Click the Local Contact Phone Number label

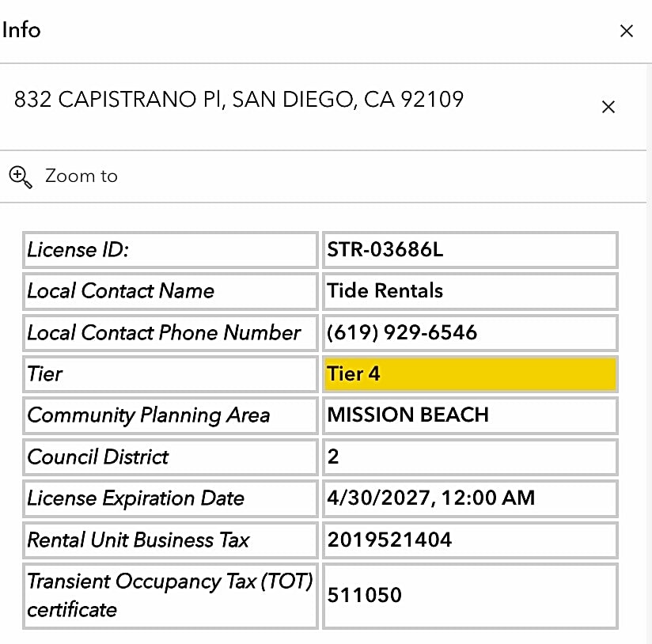click(164, 332)
